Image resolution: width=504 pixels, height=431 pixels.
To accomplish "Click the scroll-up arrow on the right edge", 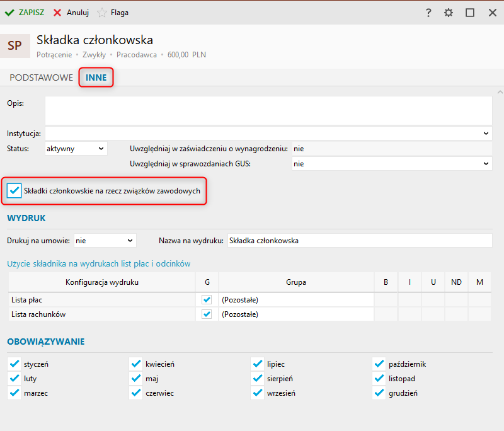I will coord(500,92).
